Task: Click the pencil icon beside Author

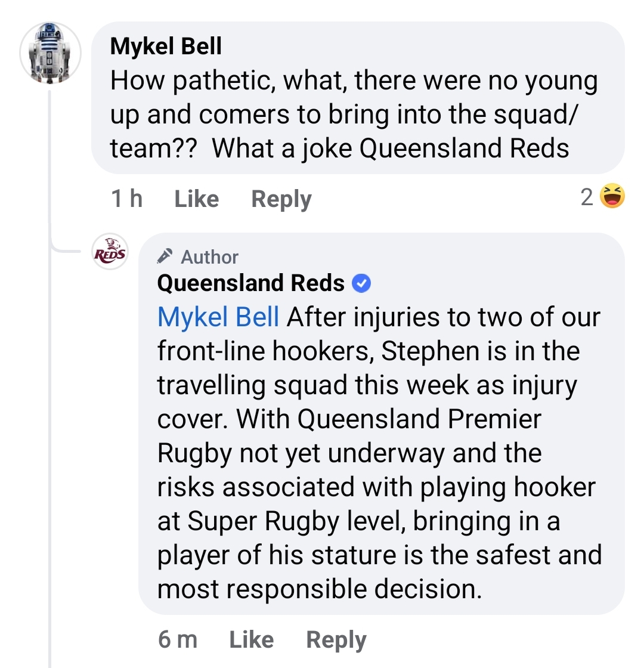Action: [164, 256]
